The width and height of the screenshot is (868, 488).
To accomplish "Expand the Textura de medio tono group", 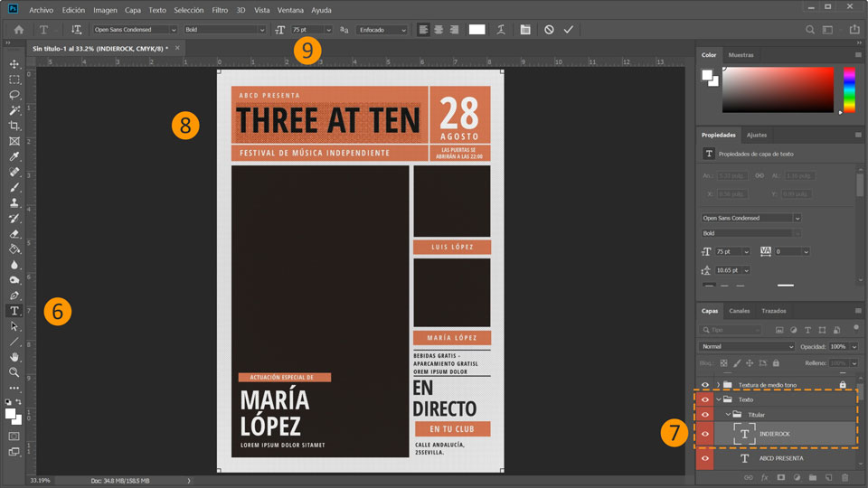I will [x=718, y=384].
